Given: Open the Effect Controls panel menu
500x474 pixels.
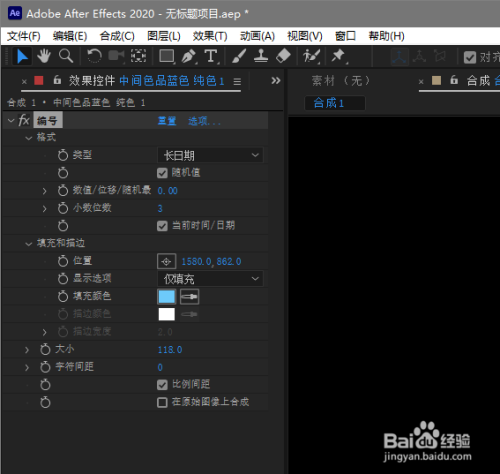Looking at the screenshot, I should [237, 81].
